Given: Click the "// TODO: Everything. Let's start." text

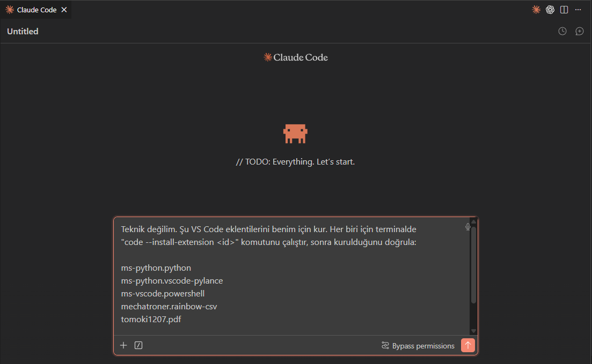Looking at the screenshot, I should pyautogui.click(x=295, y=162).
